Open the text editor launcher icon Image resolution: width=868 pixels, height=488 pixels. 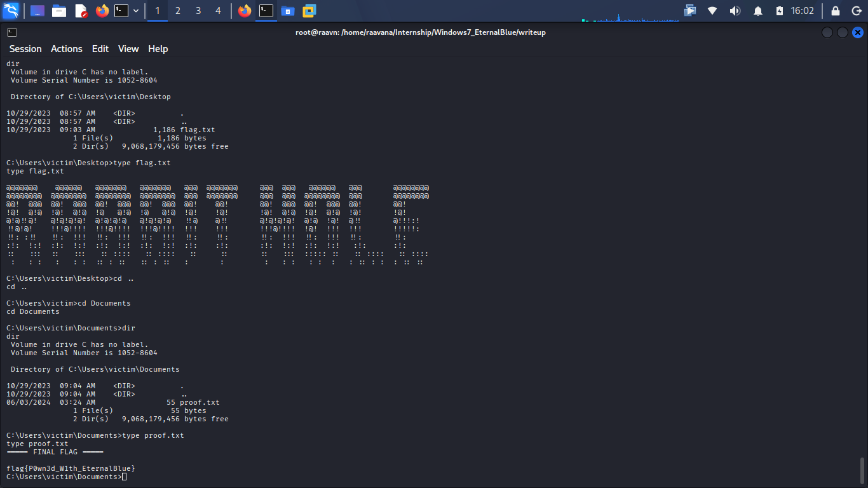(x=81, y=11)
